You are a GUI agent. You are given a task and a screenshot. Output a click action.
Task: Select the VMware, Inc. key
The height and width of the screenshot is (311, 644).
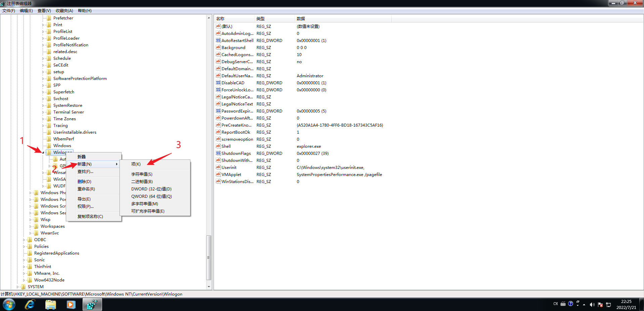[x=47, y=273]
